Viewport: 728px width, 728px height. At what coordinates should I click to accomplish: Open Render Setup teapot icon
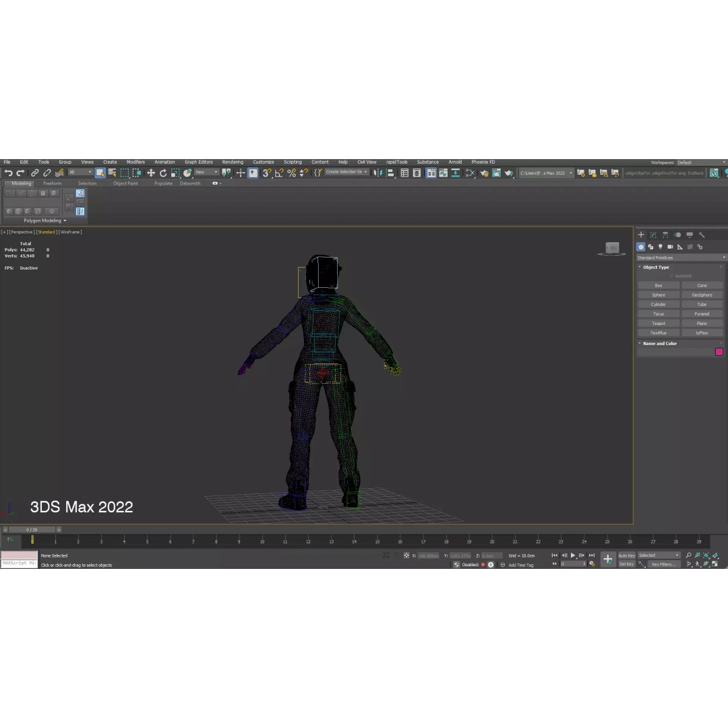pyautogui.click(x=484, y=173)
